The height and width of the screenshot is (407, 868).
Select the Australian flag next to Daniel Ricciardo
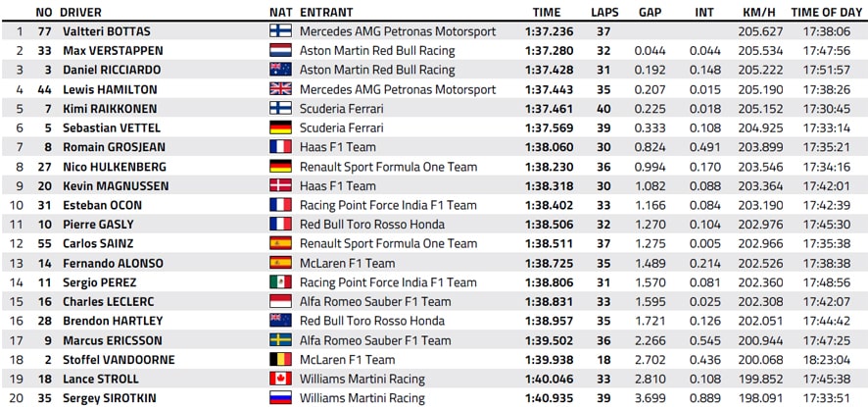[x=280, y=70]
